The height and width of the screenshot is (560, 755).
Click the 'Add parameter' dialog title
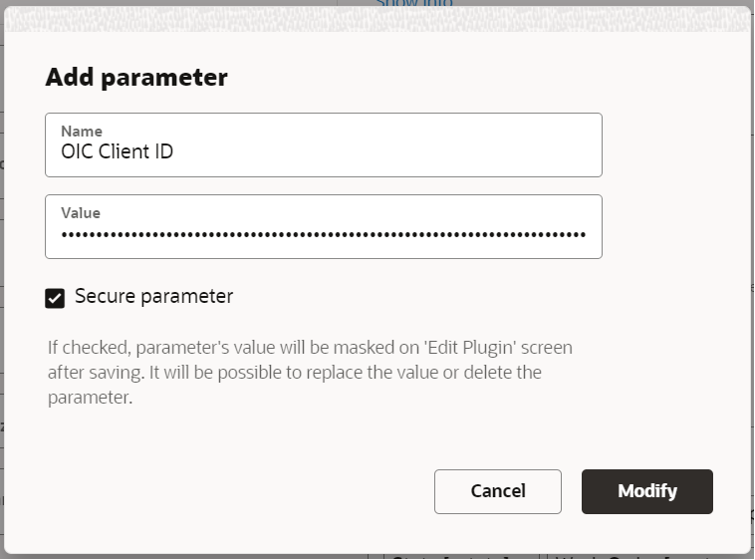click(x=136, y=77)
